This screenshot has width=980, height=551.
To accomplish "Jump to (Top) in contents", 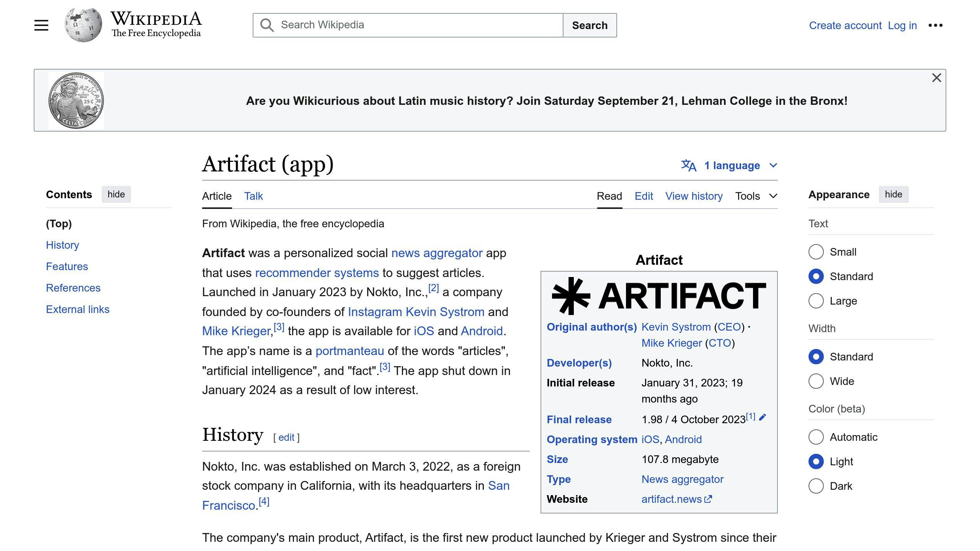I will (59, 223).
